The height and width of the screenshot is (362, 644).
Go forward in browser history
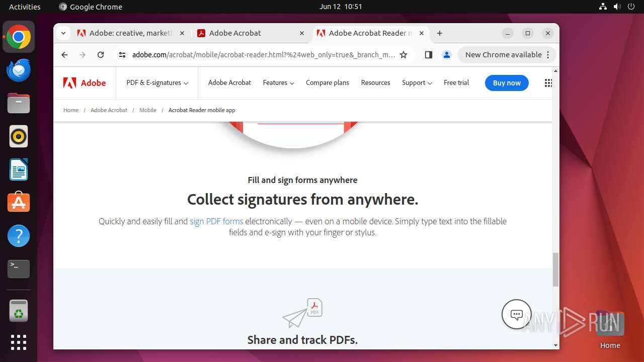83,55
